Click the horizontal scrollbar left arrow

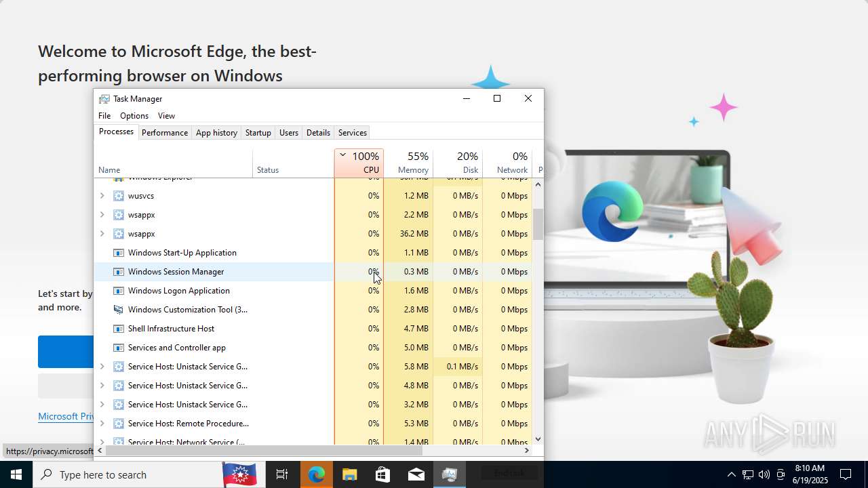tap(100, 450)
